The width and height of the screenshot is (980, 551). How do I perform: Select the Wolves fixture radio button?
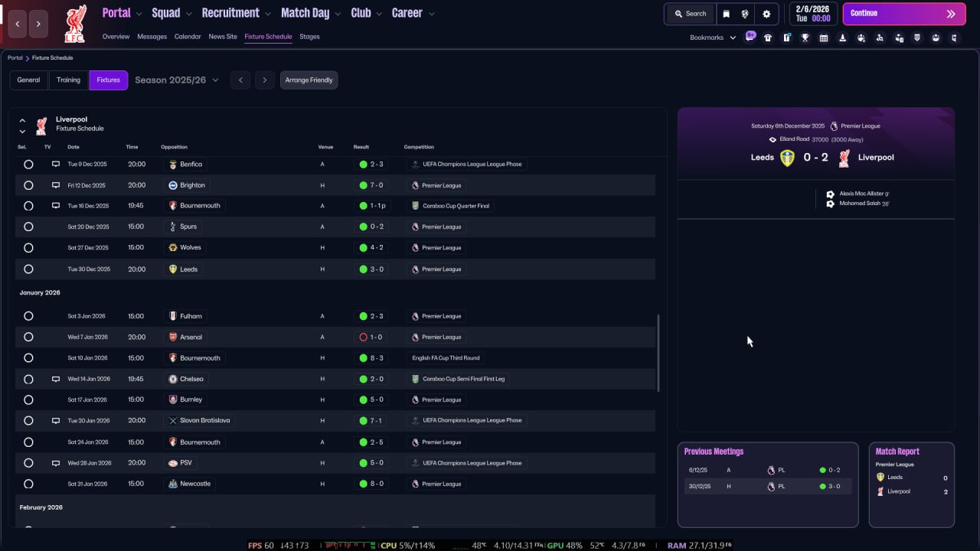coord(28,248)
